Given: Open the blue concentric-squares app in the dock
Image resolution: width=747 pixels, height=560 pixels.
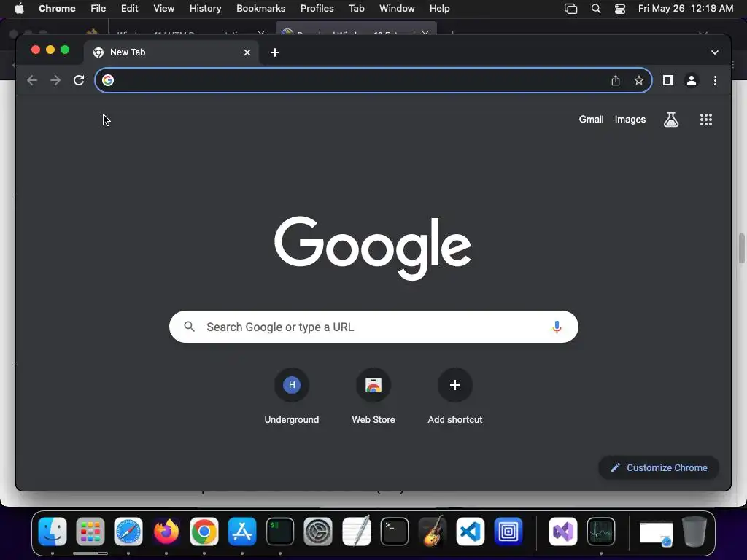Looking at the screenshot, I should [508, 532].
